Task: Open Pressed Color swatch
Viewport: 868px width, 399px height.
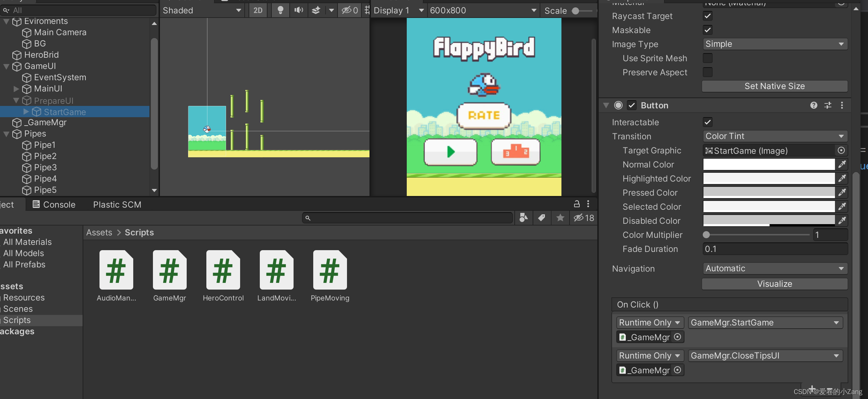Action: 769,192
